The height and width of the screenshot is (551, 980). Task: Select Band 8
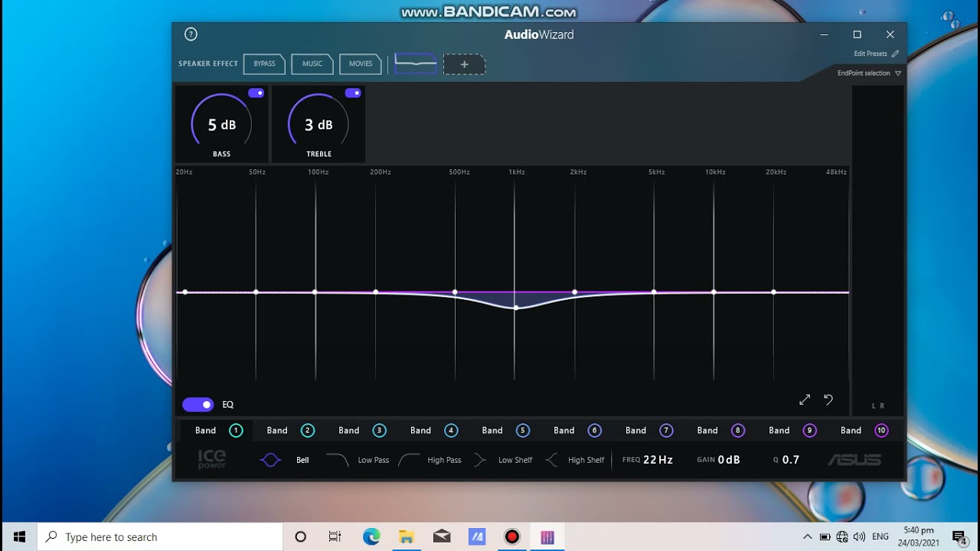[x=721, y=431]
